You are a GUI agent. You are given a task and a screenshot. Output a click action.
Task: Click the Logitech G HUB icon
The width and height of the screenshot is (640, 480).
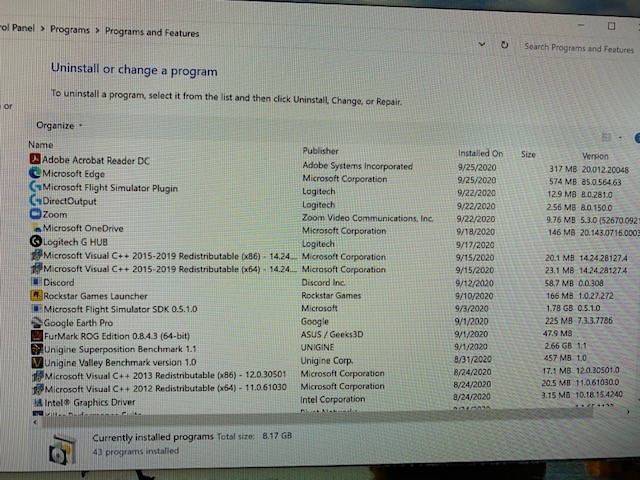click(36, 241)
